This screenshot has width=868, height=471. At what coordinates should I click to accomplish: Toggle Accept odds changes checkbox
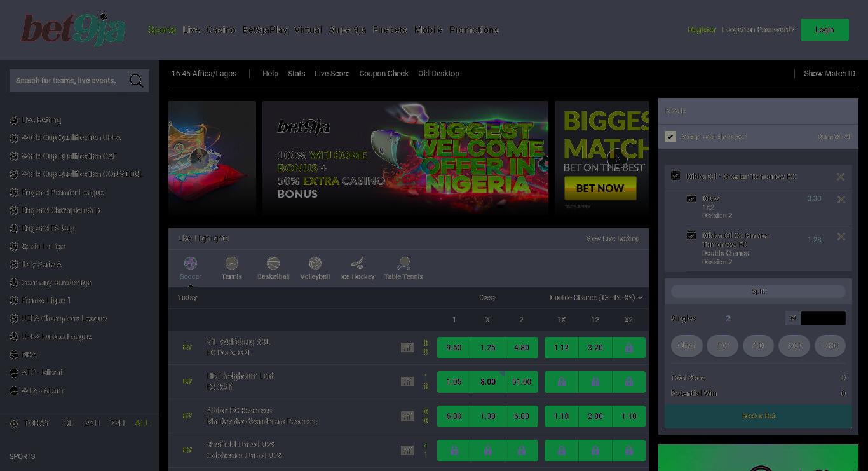[670, 137]
